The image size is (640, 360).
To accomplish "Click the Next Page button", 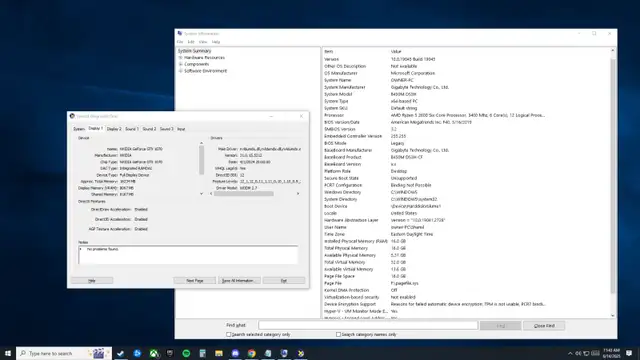I will [195, 281].
